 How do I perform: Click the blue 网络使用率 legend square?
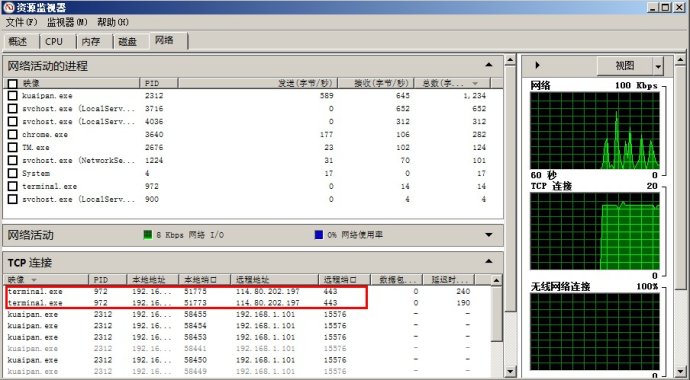pyautogui.click(x=319, y=235)
